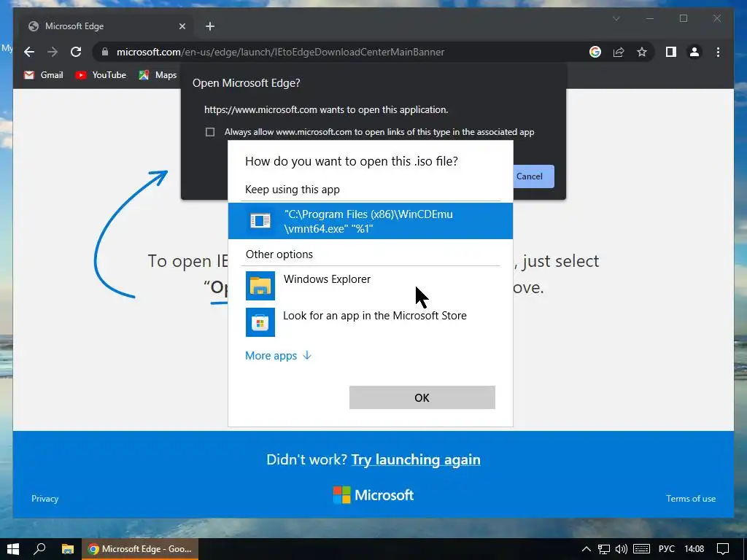Choose Windows Explorer to open file
This screenshot has width=747, height=560.
[x=370, y=285]
